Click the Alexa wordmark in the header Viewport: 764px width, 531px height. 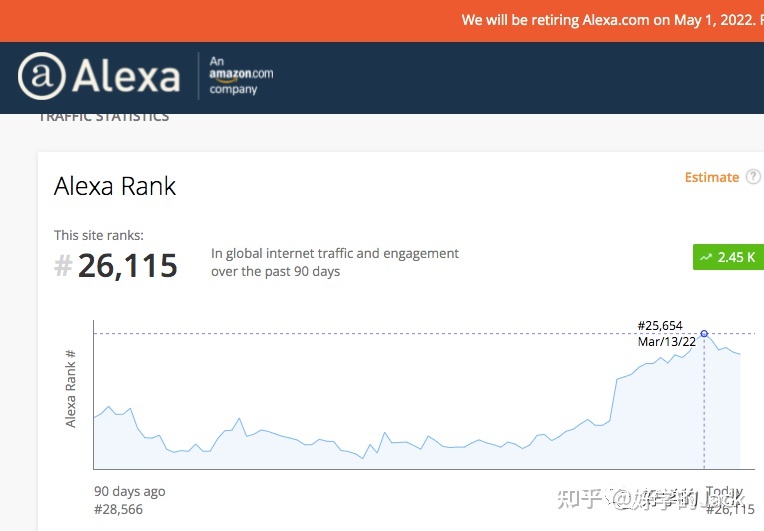pyautogui.click(x=126, y=76)
